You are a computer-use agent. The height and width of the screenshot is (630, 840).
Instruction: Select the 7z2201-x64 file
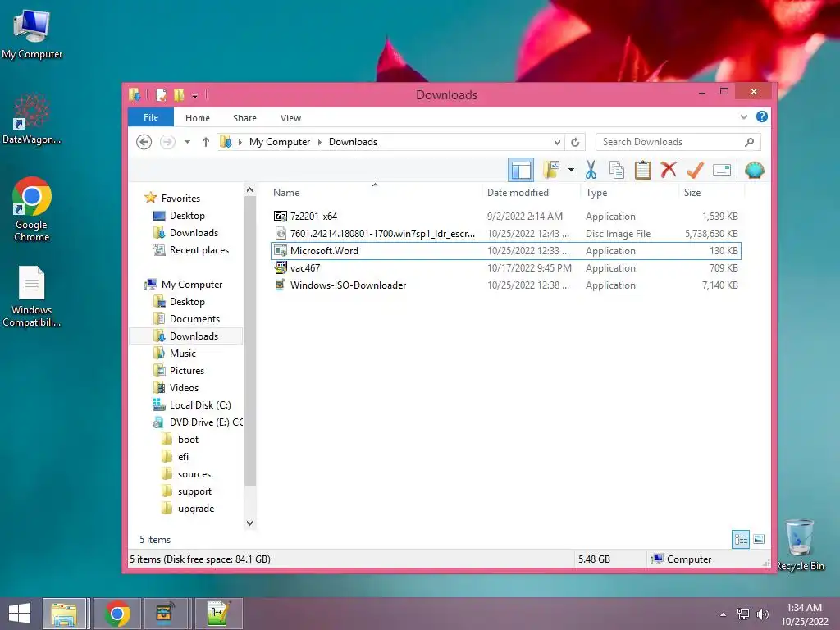pos(506,217)
